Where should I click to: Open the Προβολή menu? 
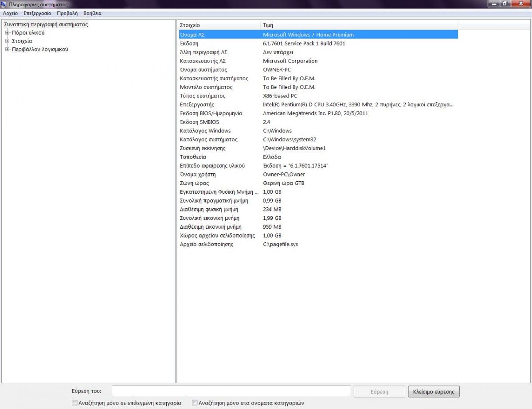pos(67,13)
